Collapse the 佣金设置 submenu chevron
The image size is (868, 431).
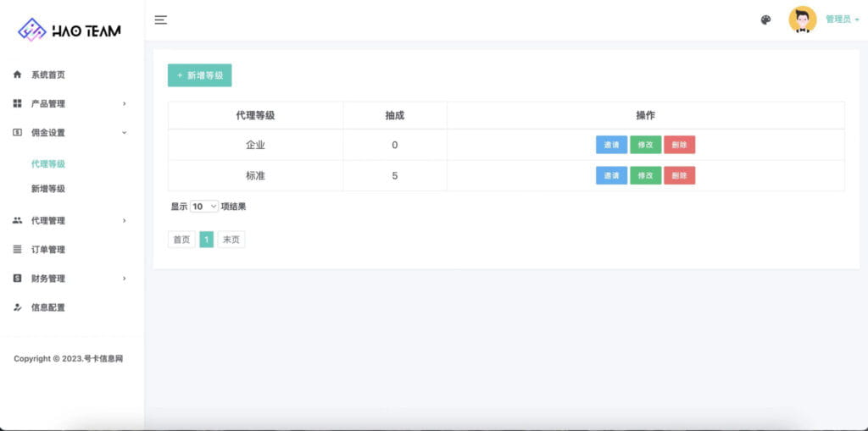pos(124,132)
